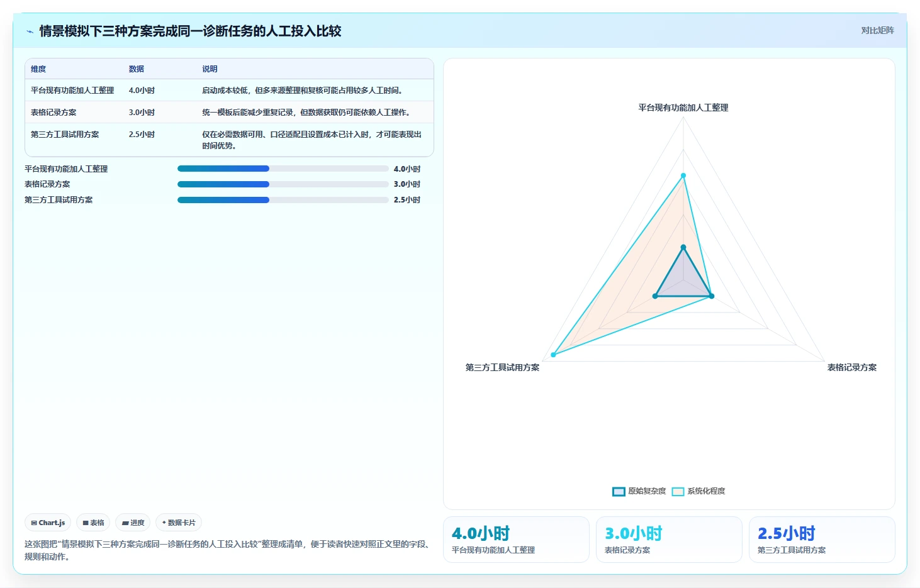Select the 平台现有功能加人工整理 table cell
Screen dimensions: 920x588
pyautogui.click(x=72, y=91)
